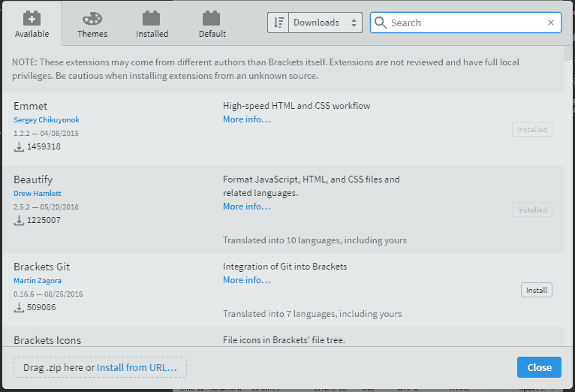This screenshot has width=575, height=392.
Task: Click the extension list scrollbar thumb
Action: tap(568, 53)
